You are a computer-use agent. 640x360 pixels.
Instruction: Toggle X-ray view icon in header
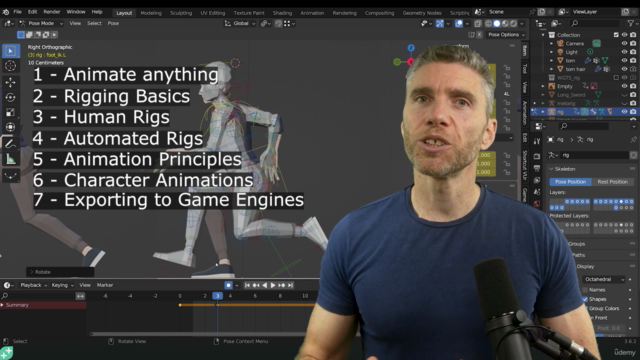(478, 24)
